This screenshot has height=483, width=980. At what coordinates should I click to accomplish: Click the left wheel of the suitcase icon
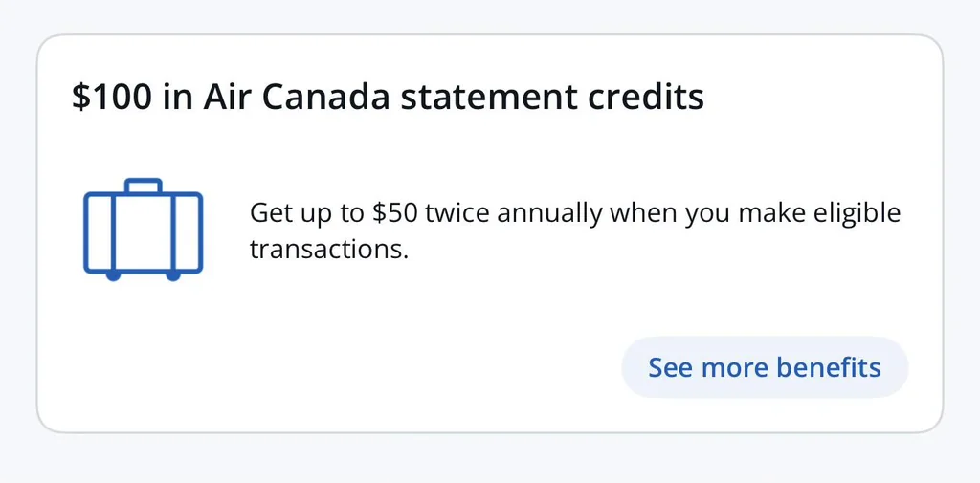click(x=113, y=275)
